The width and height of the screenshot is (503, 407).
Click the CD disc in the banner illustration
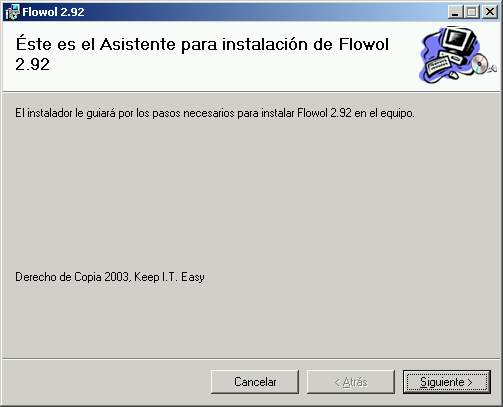(480, 63)
